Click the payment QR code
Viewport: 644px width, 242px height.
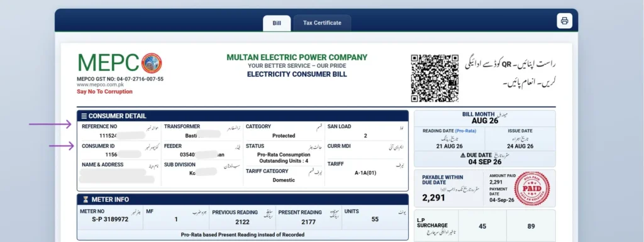(435, 79)
